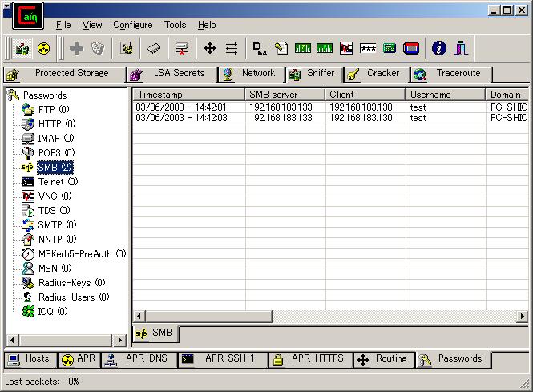
Task: Open the asterisk Box Revealer icon
Action: point(368,49)
